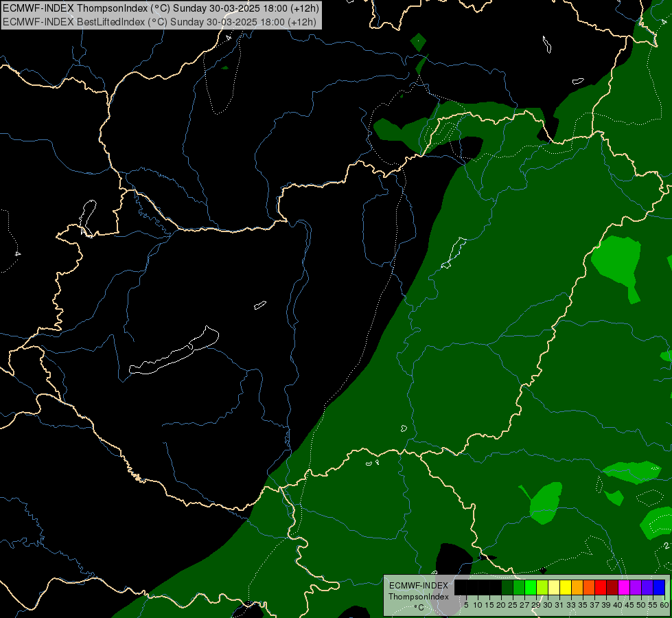Click the legend scale value '40'
The height and width of the screenshot is (618, 672).
tap(618, 605)
